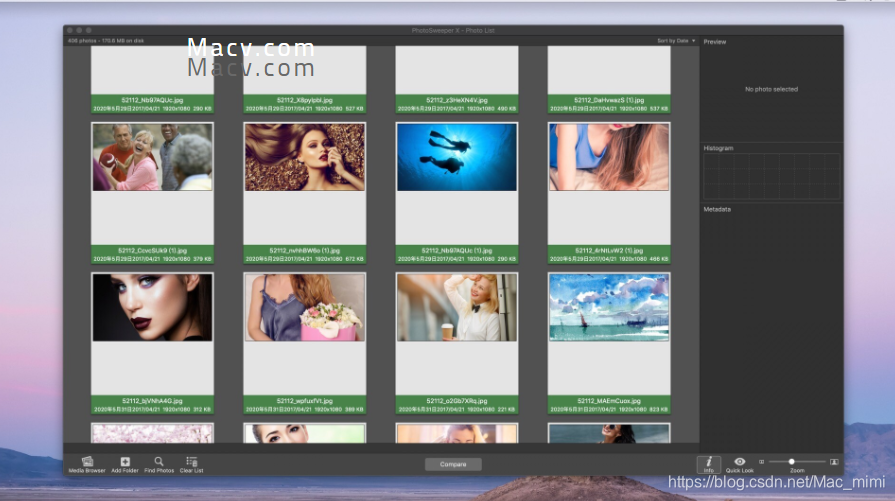895x501 pixels.
Task: Click the Metadata panel heading
Action: click(x=717, y=209)
